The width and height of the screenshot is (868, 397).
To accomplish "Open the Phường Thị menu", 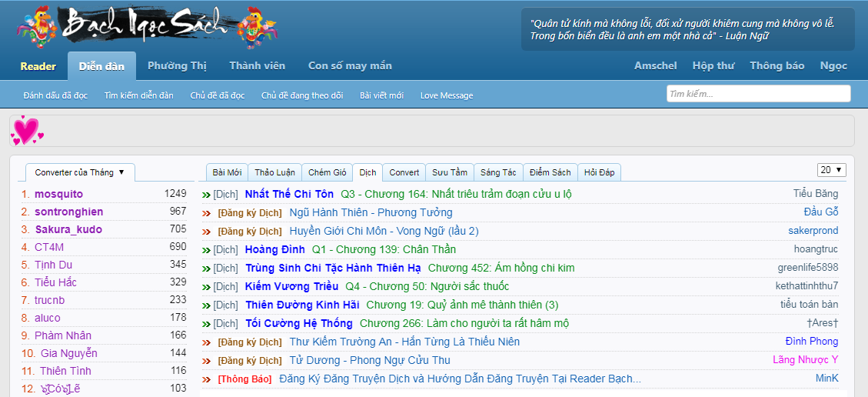I will tap(177, 66).
